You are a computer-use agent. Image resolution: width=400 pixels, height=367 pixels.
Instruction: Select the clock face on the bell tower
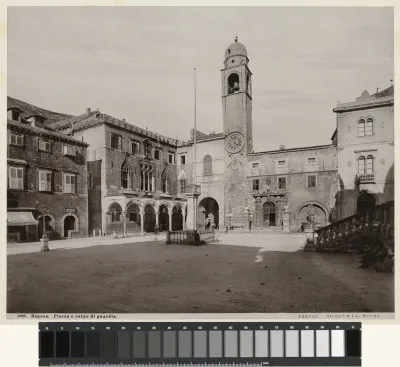pos(235,143)
